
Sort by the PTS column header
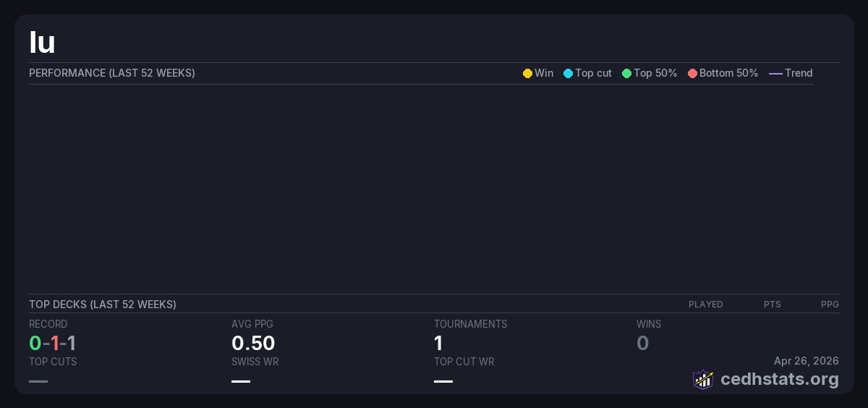[772, 305]
